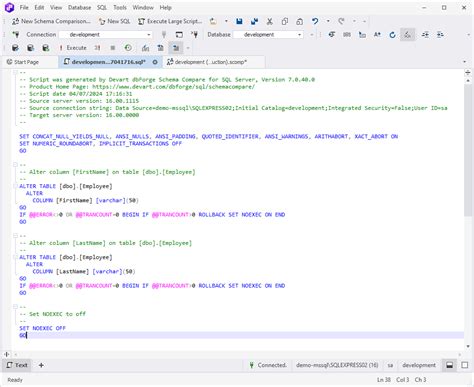Save the document with the floppy icon
This screenshot has width=474, height=387.
coord(239,21)
